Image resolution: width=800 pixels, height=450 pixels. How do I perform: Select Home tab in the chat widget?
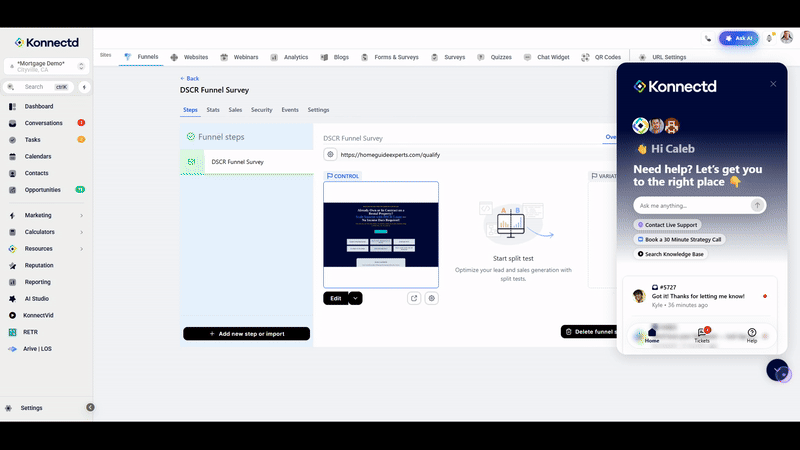(652, 335)
